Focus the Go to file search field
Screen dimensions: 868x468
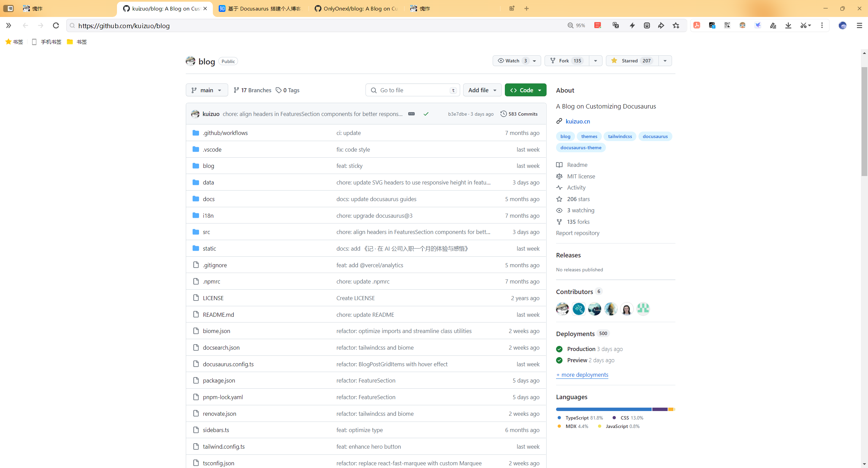click(x=413, y=90)
